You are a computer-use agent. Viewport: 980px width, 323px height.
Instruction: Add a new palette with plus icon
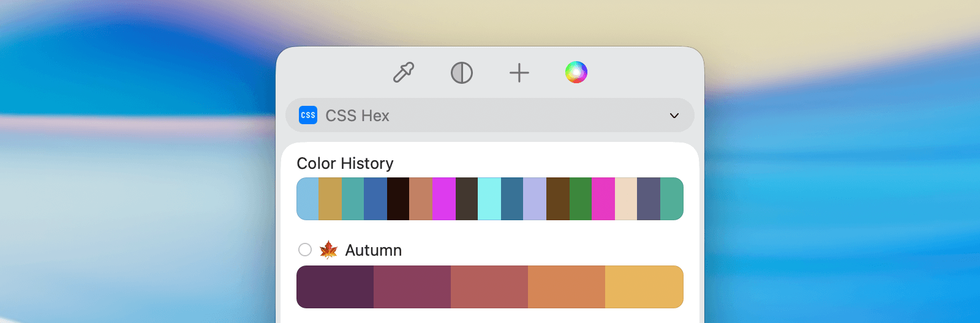[x=519, y=73]
